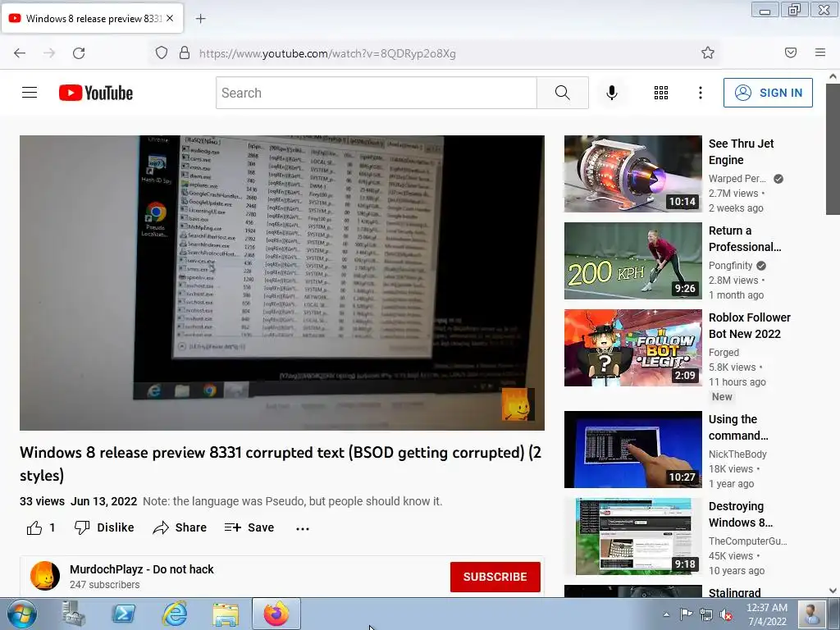Open the Destroying Windows 8... video title

pos(741,514)
